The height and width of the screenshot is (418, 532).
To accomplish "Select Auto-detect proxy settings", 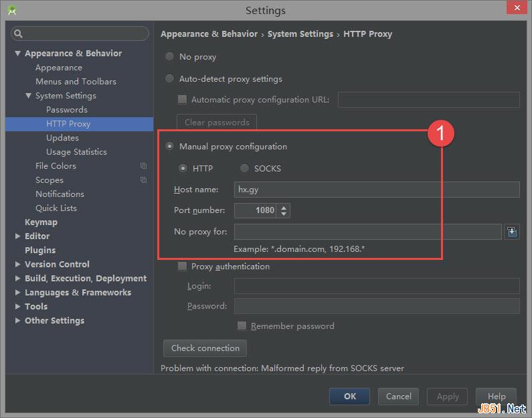I will tap(170, 79).
